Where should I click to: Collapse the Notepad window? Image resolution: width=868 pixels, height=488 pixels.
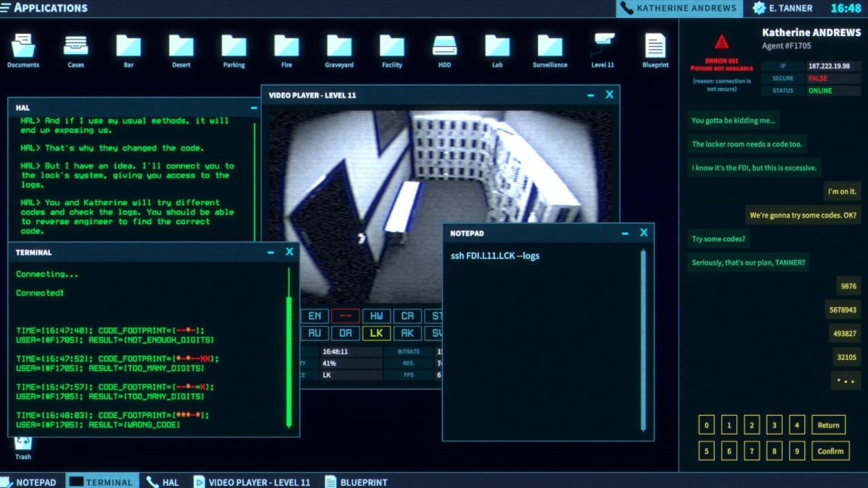624,233
